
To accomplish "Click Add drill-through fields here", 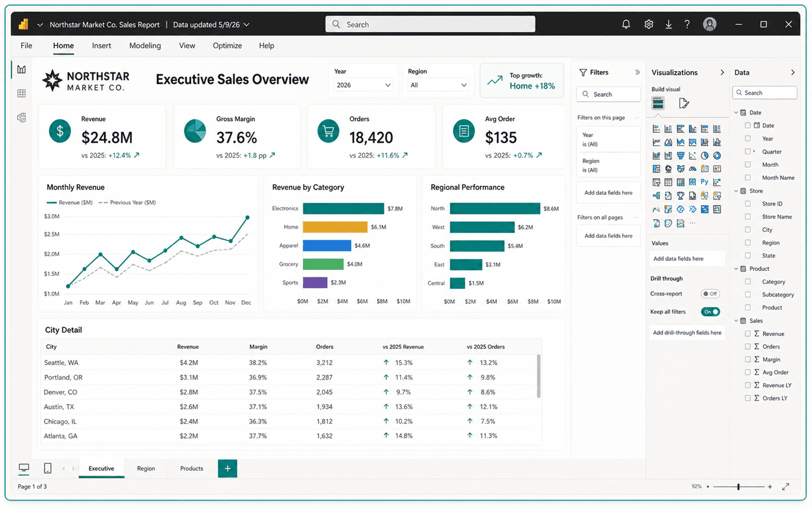I will [687, 333].
